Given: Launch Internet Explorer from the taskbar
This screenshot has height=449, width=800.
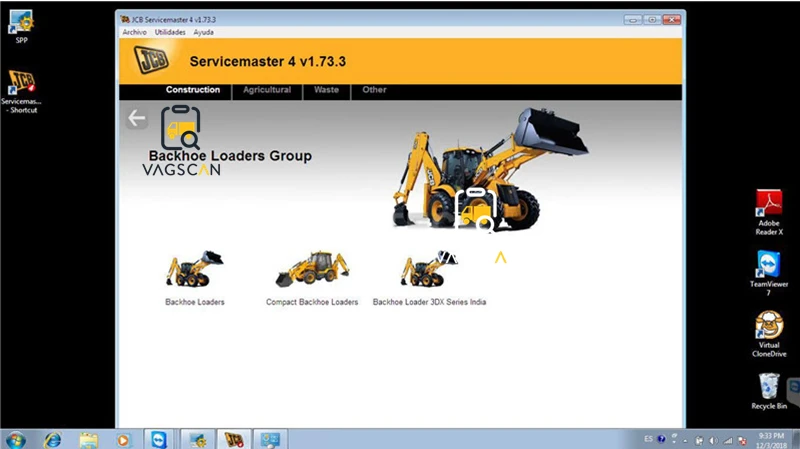Looking at the screenshot, I should point(53,439).
